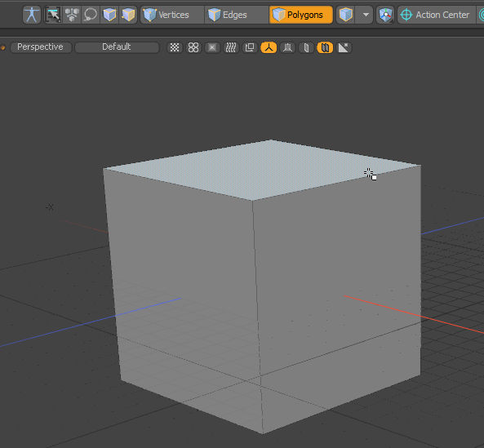
Task: Open the Perspective view type dropdown
Action: click(41, 47)
